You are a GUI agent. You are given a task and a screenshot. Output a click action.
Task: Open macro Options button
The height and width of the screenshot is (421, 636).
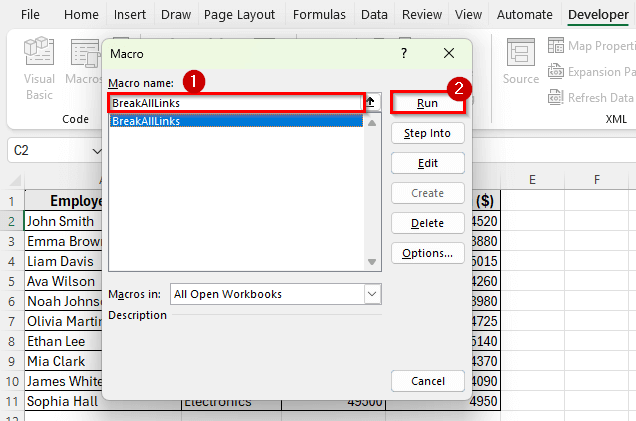[428, 253]
